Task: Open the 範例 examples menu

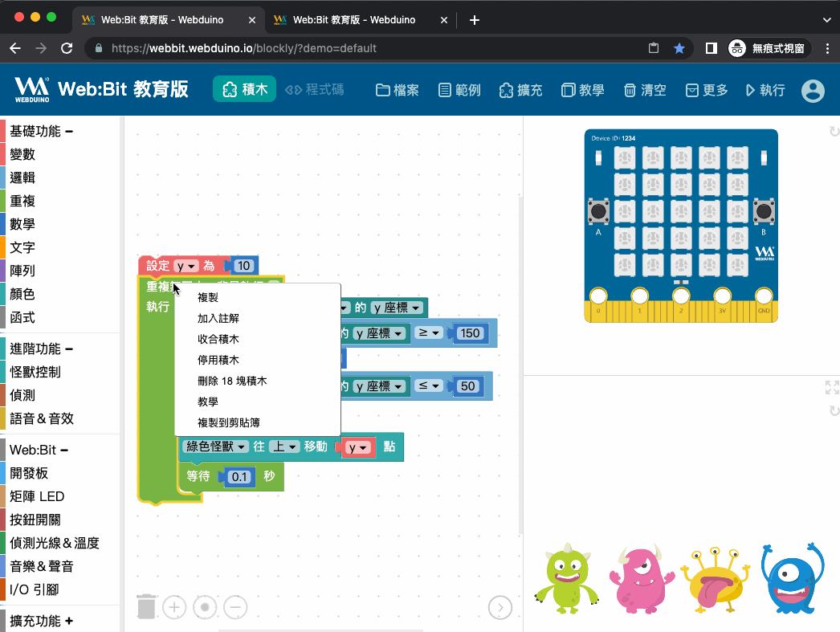Action: pos(459,90)
